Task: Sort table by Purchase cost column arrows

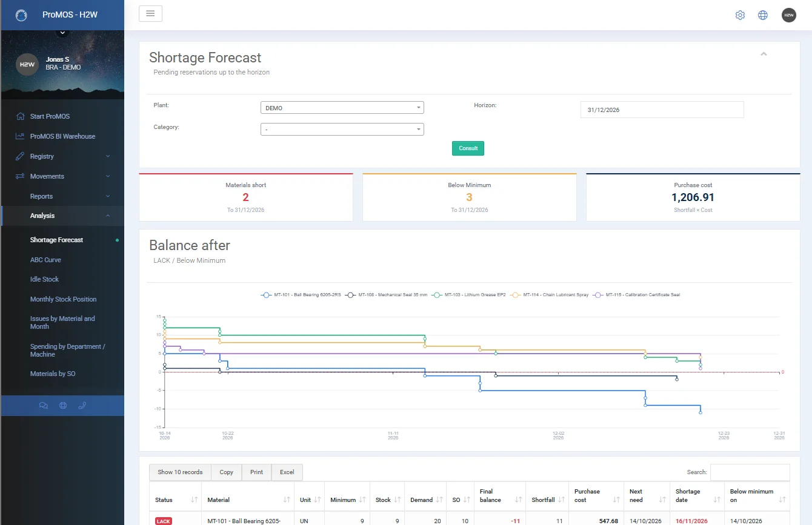Action: tap(616, 500)
